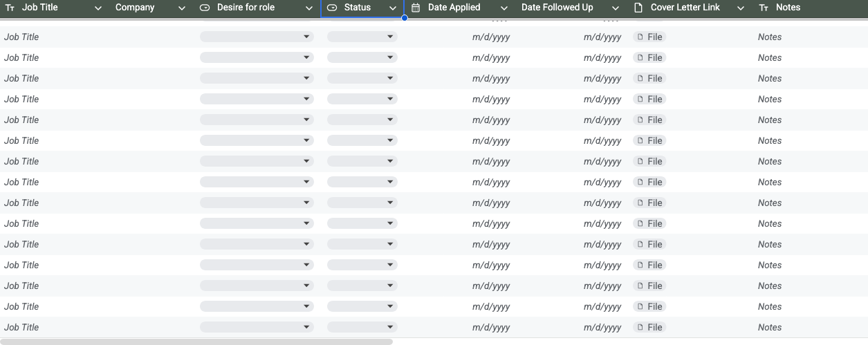Screen dimensions: 868x345
Task: Select the Date Followed Up column header
Action: (557, 8)
